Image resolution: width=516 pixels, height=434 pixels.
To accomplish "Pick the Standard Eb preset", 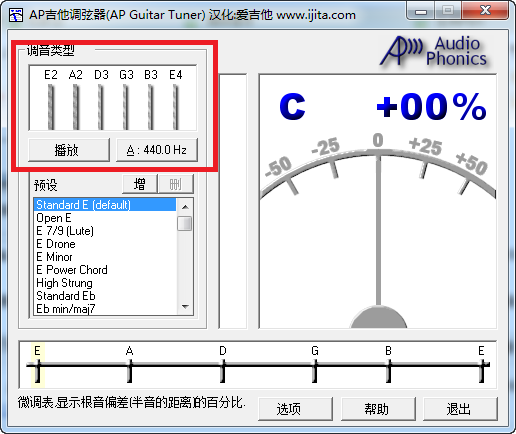I will tap(105, 296).
